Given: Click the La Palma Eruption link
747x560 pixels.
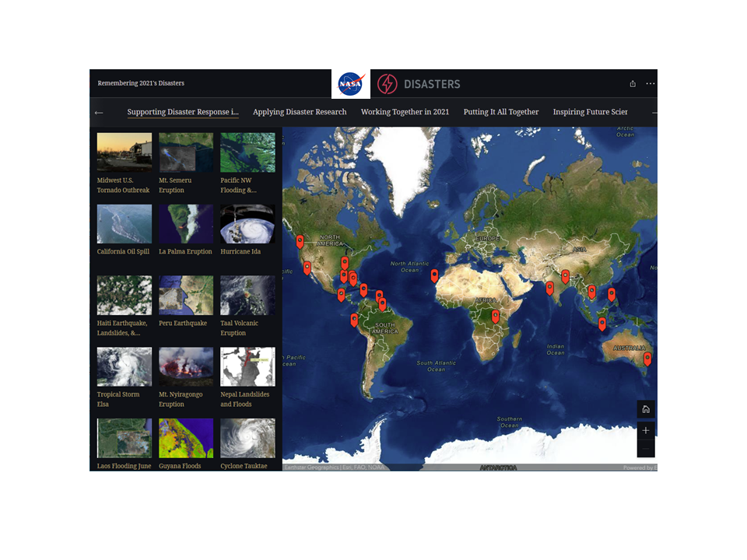Looking at the screenshot, I should click(x=185, y=252).
